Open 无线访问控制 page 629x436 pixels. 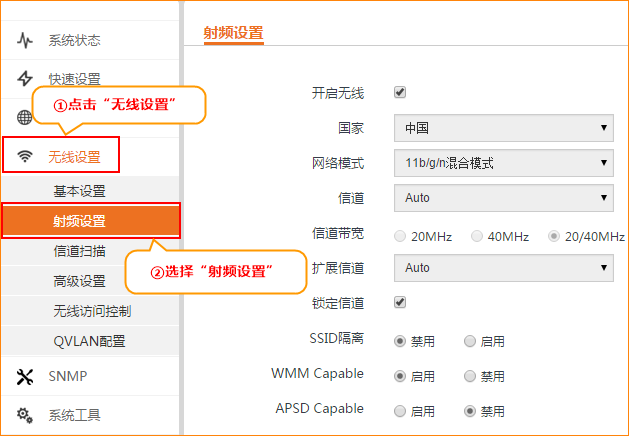click(90, 311)
